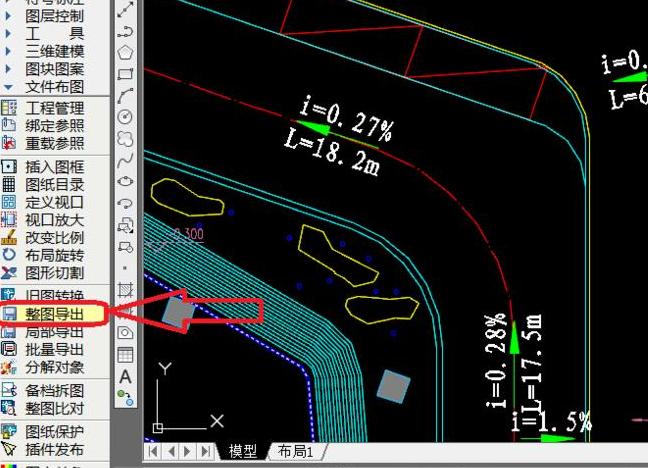Click the Add Selected tool
Image resolution: width=648 pixels, height=468 pixels.
126,398
